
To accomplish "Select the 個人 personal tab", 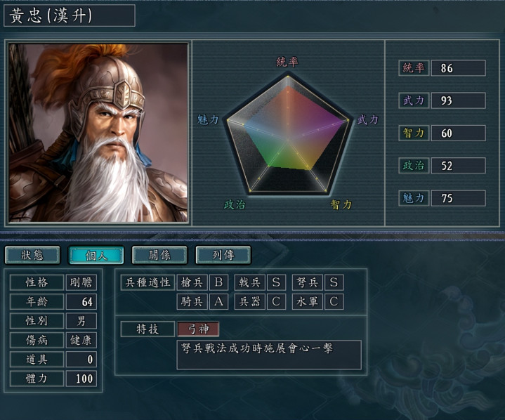I will [x=96, y=255].
